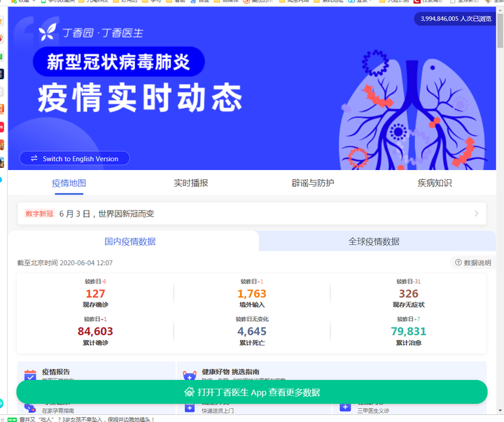The height and width of the screenshot is (422, 504).
Task: Switch to the 实时播报 tab
Action: tap(191, 183)
